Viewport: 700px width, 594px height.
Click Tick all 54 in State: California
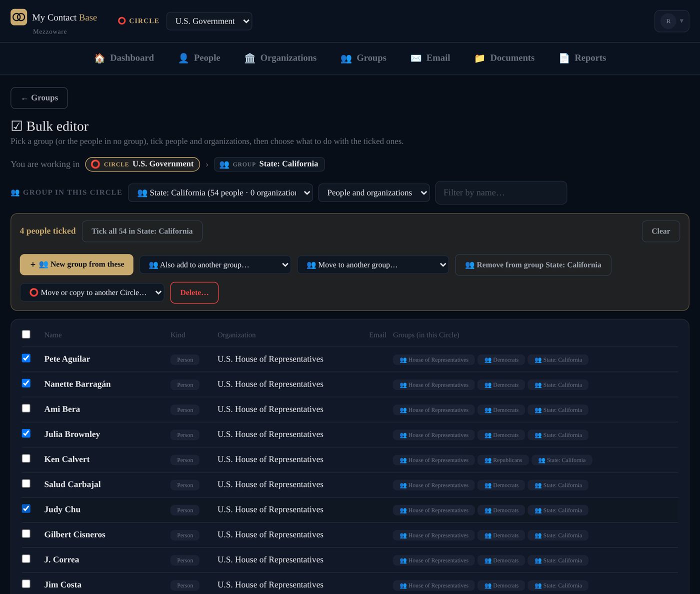point(142,231)
